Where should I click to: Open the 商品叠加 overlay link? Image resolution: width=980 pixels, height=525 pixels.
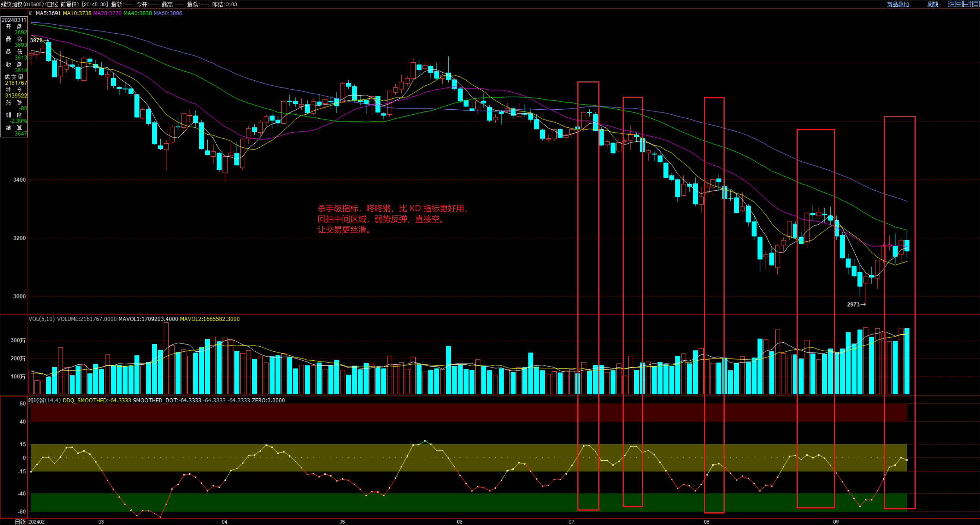898,4
